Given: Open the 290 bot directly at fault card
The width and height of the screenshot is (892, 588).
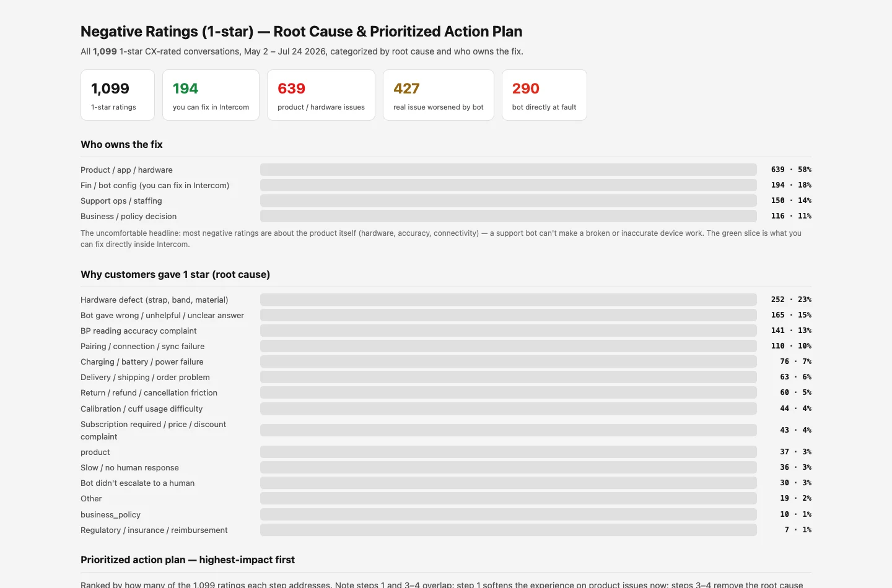Looking at the screenshot, I should [x=544, y=95].
